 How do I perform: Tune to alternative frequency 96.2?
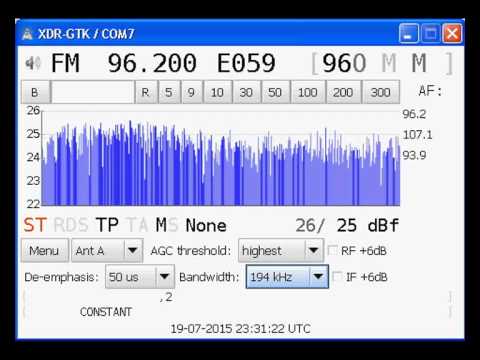[x=414, y=114]
